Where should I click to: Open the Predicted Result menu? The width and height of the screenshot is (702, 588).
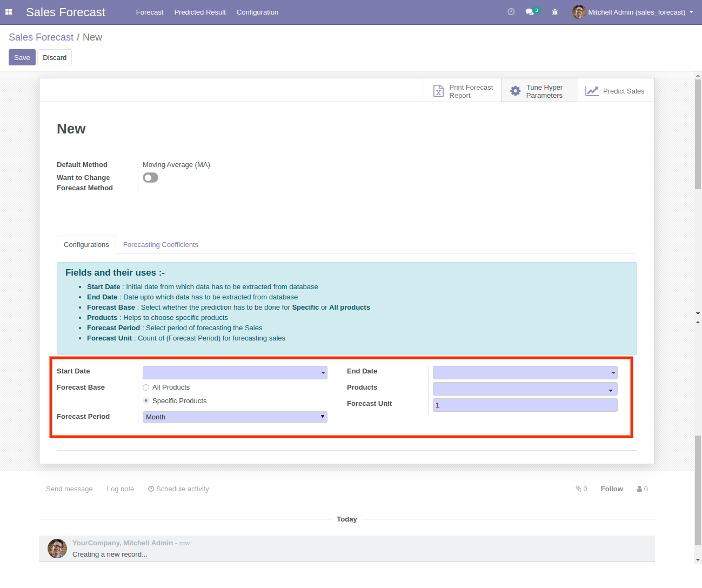tap(200, 12)
